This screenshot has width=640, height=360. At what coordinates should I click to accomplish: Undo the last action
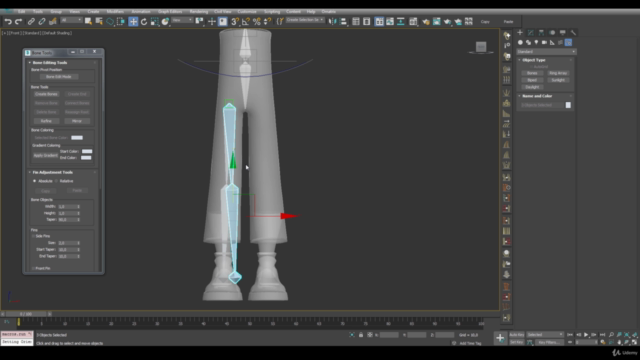click(8, 22)
